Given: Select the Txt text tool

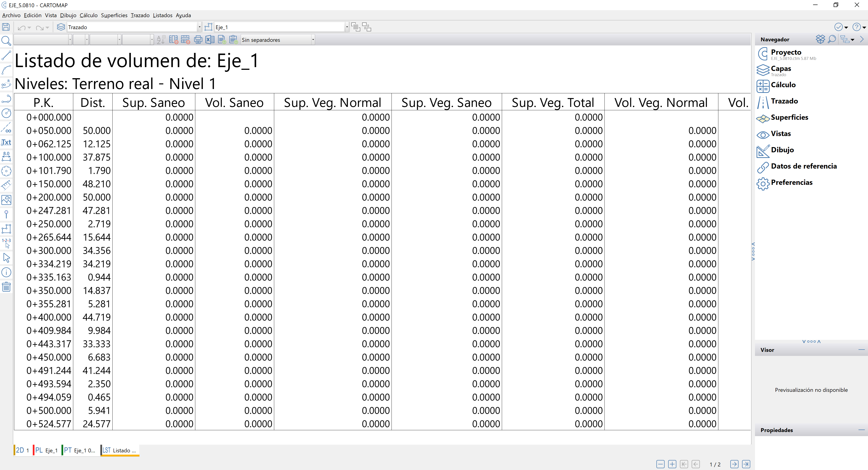Looking at the screenshot, I should tap(6, 142).
